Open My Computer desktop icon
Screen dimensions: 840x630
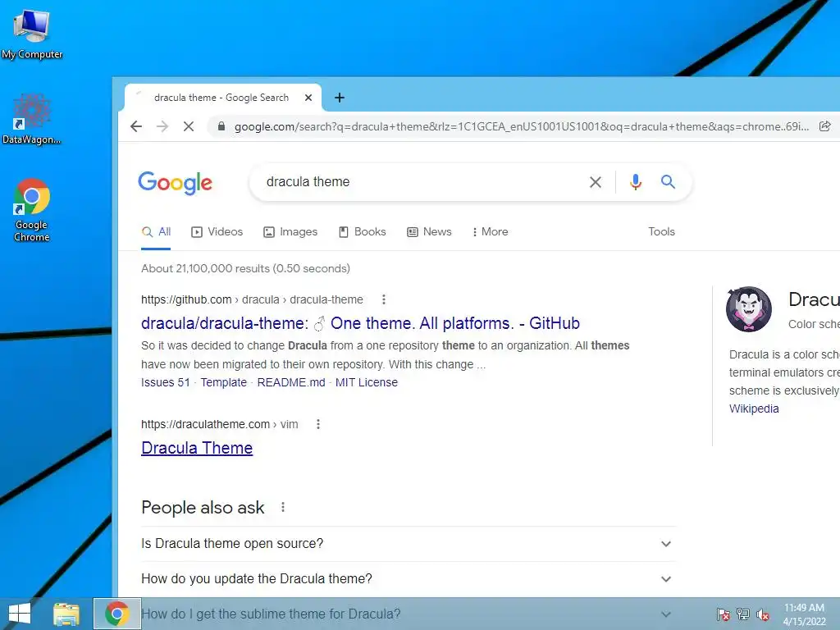pos(32,34)
